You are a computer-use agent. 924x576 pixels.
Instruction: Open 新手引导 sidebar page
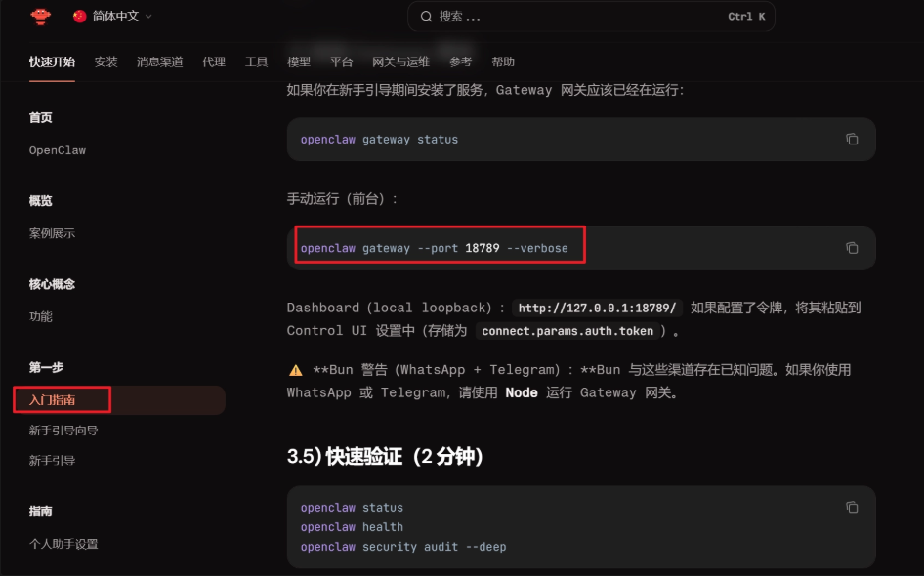point(52,460)
